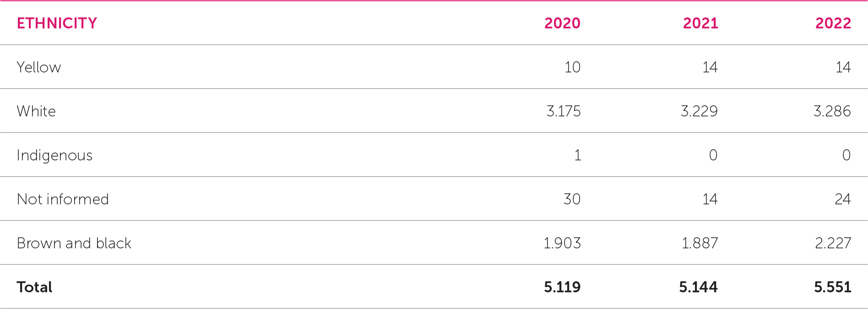Click the Brown and black row label
Screen dimensions: 868x312
[74, 243]
